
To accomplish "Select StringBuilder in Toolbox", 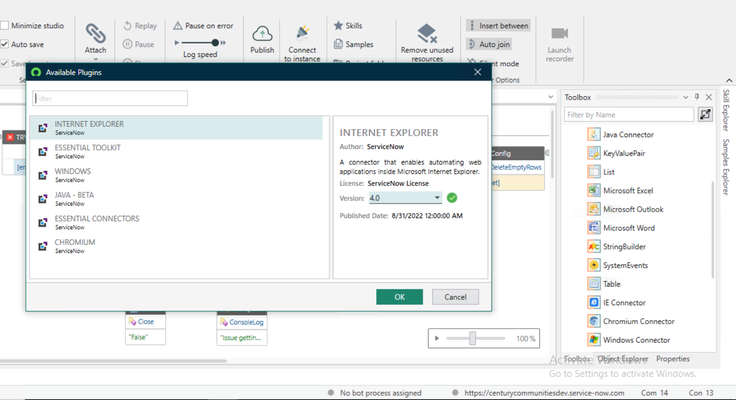I will (x=616, y=246).
